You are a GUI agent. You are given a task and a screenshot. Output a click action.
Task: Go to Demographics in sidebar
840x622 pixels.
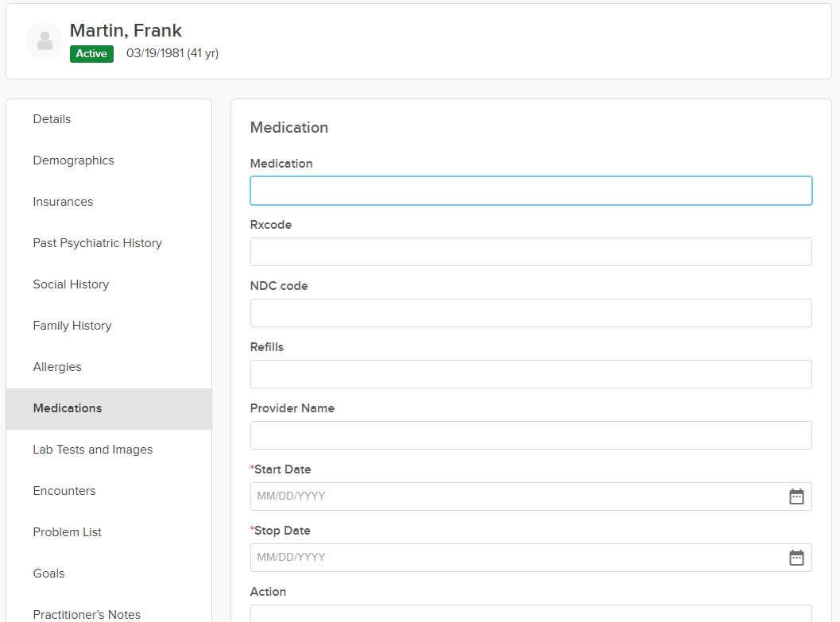tap(74, 160)
